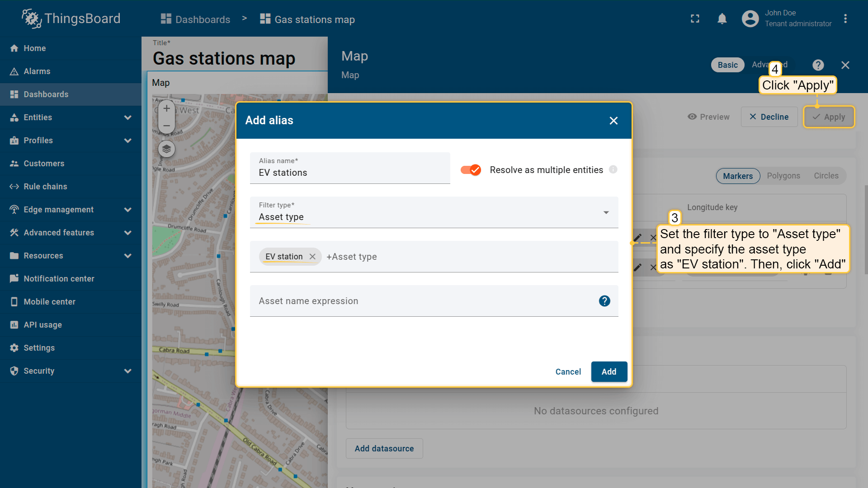Click the Alias name input field
Viewport: 868px width, 488px height.
pyautogui.click(x=349, y=173)
